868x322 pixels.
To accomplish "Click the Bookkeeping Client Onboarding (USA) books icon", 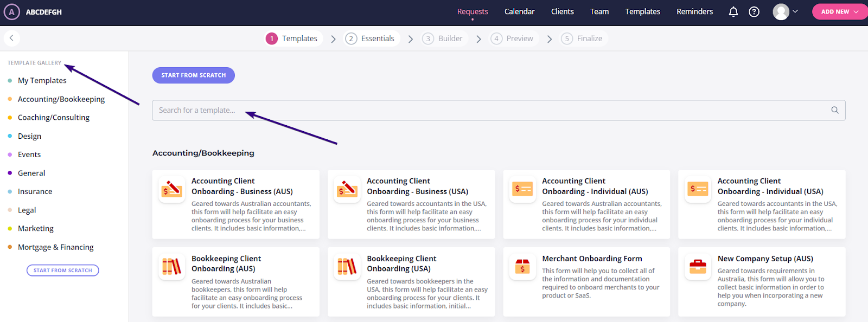I will click(347, 267).
